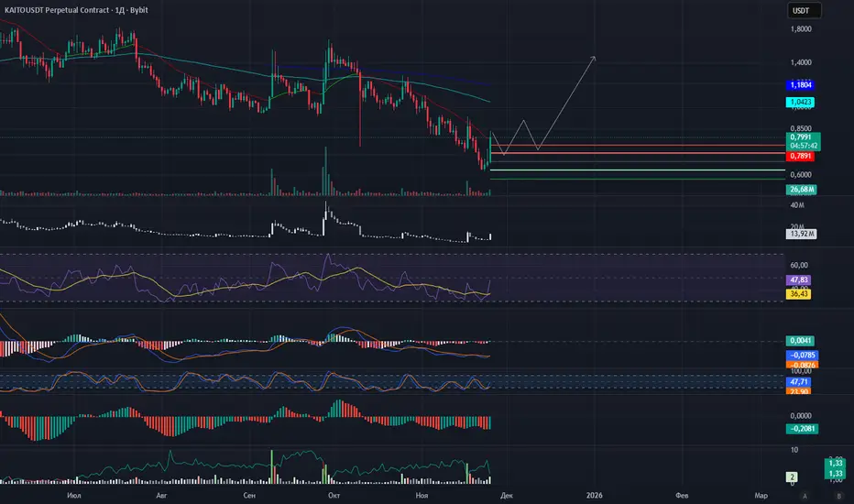Click the 1,4000 price scale level

click(801, 62)
